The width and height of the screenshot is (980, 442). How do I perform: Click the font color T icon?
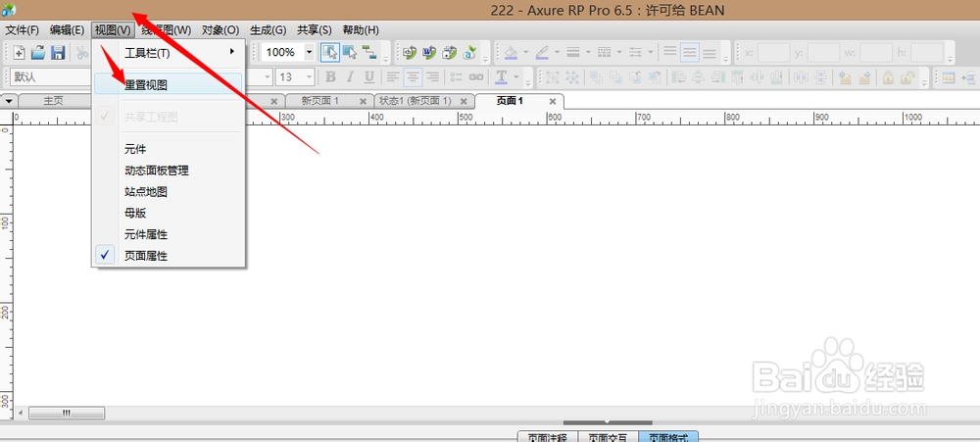pos(501,76)
